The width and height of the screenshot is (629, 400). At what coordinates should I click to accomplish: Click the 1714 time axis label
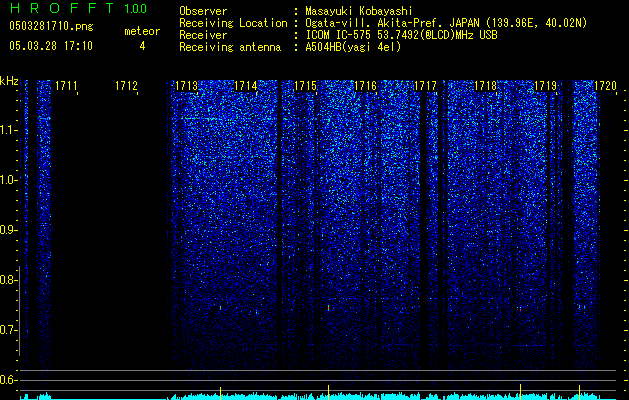tap(246, 86)
